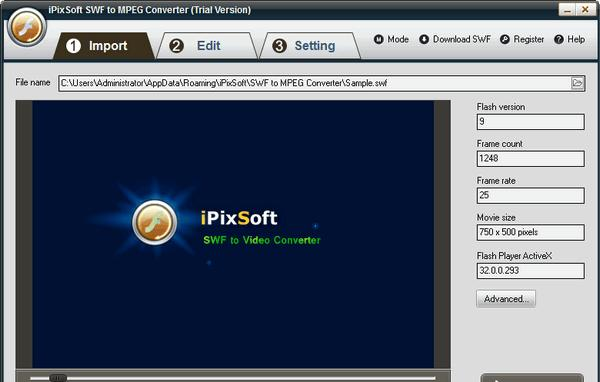The width and height of the screenshot is (600, 382).
Task: Click the Frame rate field showing 25
Action: pos(530,195)
